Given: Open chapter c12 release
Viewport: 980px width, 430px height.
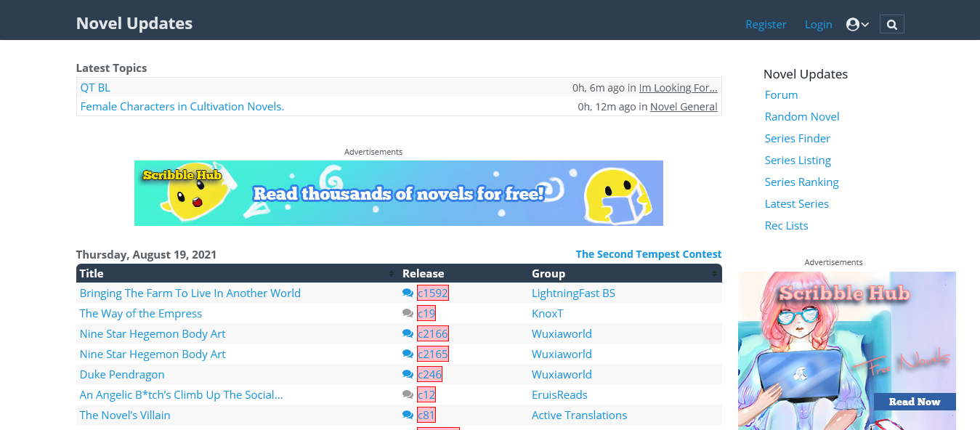Looking at the screenshot, I should pyautogui.click(x=426, y=395).
